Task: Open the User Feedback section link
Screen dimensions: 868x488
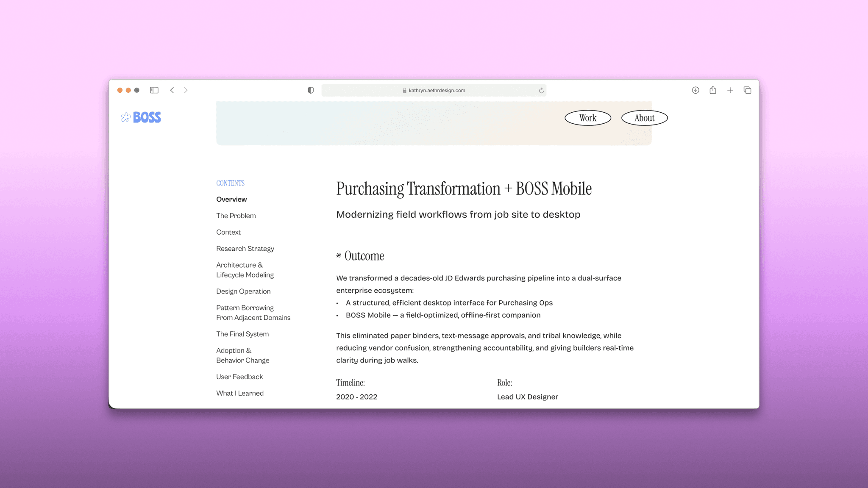Action: [x=239, y=377]
